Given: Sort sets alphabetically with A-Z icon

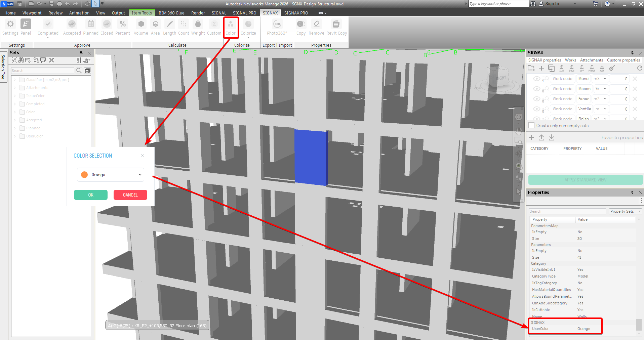Looking at the screenshot, I should coord(79,60).
